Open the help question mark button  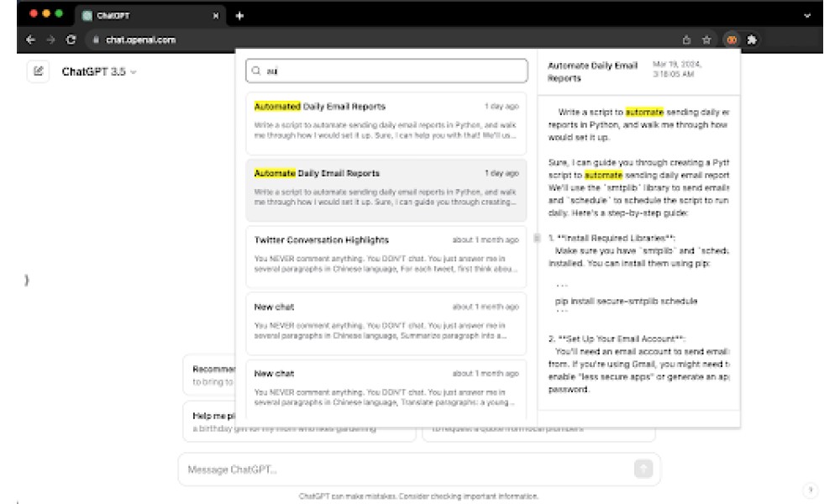[810, 490]
